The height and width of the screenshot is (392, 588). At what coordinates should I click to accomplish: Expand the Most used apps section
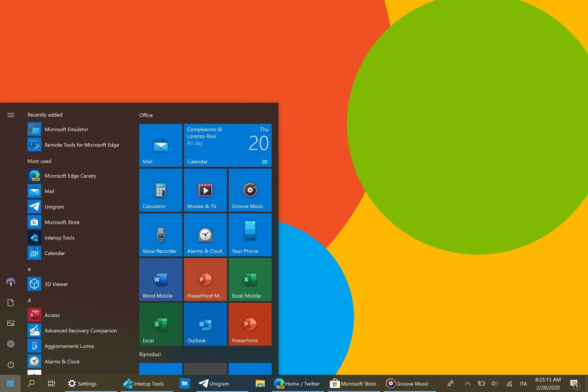40,160
